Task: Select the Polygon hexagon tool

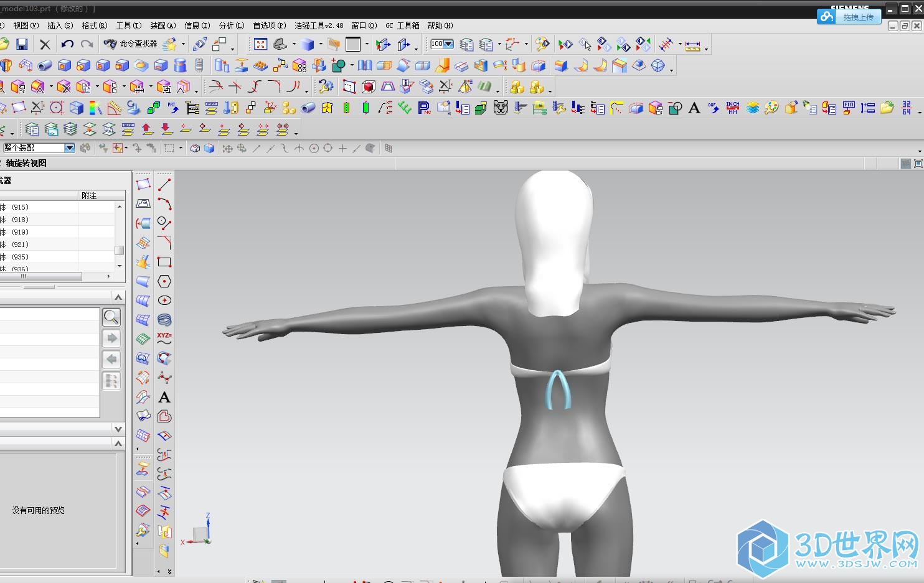Action: coord(164,281)
